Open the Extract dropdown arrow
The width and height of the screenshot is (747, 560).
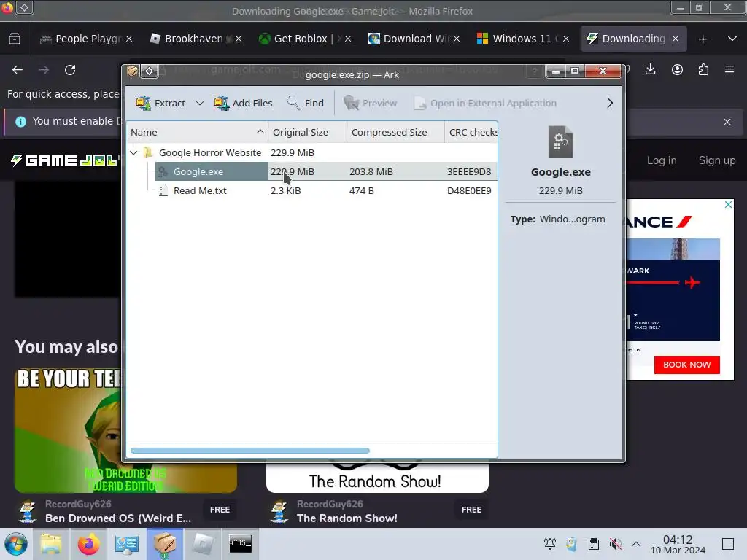click(200, 103)
